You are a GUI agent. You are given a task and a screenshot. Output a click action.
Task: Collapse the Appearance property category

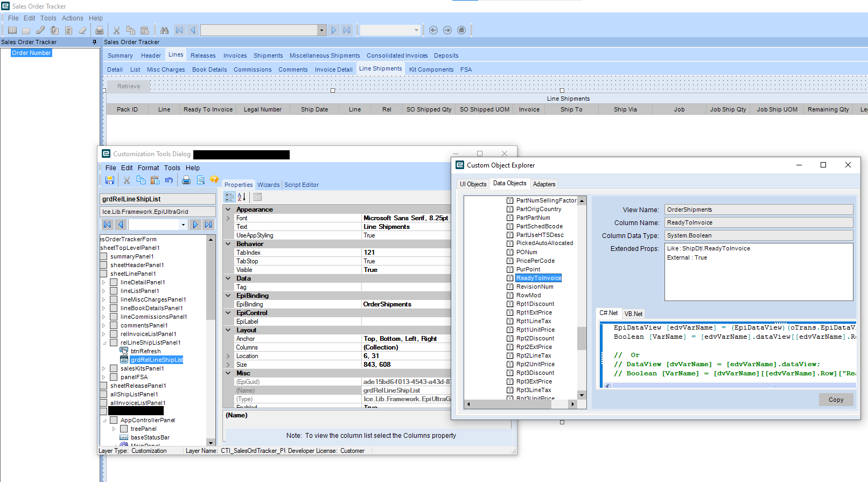[228, 209]
